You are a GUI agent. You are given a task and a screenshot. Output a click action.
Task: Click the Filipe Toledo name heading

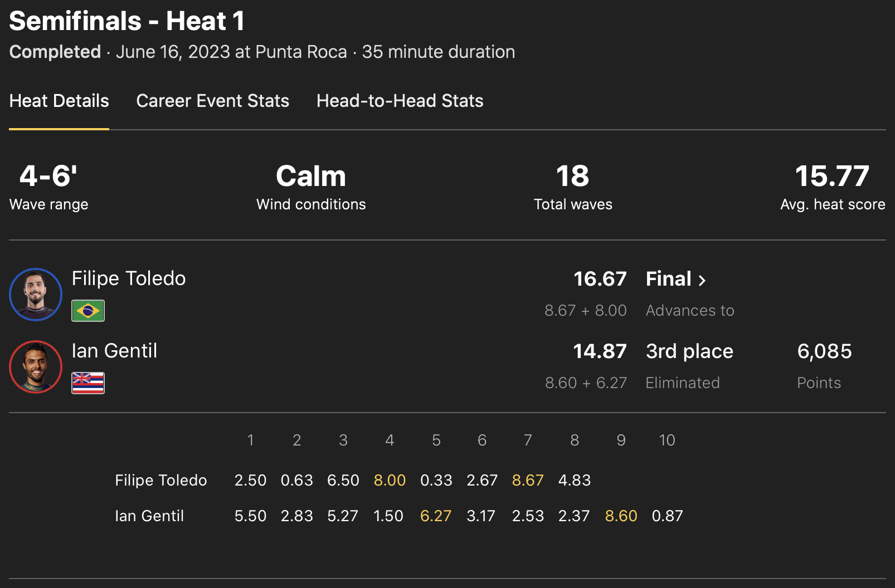[x=129, y=278]
